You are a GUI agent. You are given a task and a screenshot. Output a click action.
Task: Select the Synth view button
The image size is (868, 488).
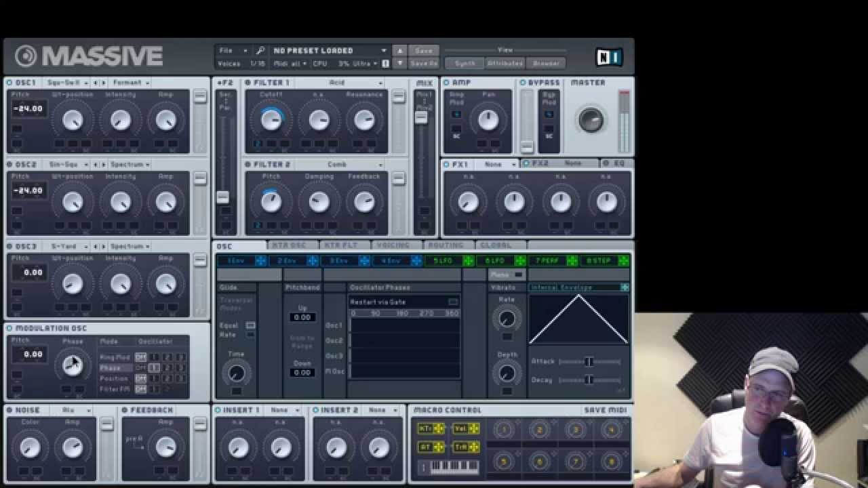point(465,64)
